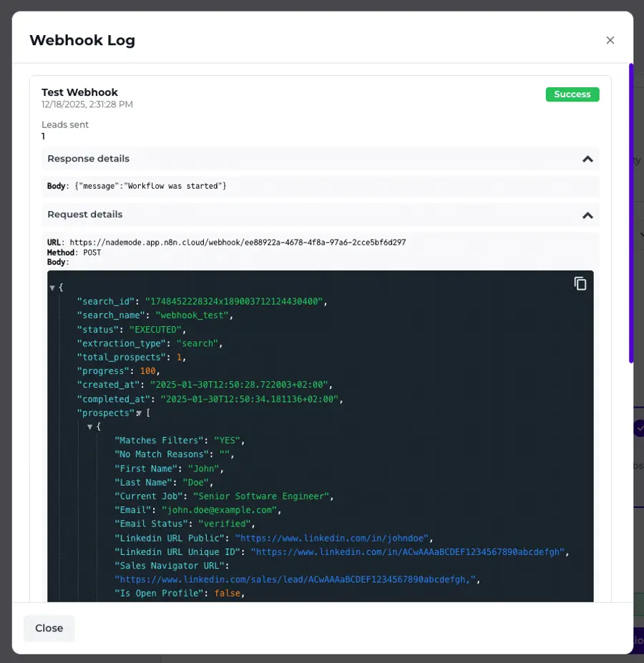Collapse the Request details section
644x663 pixels.
pos(587,215)
